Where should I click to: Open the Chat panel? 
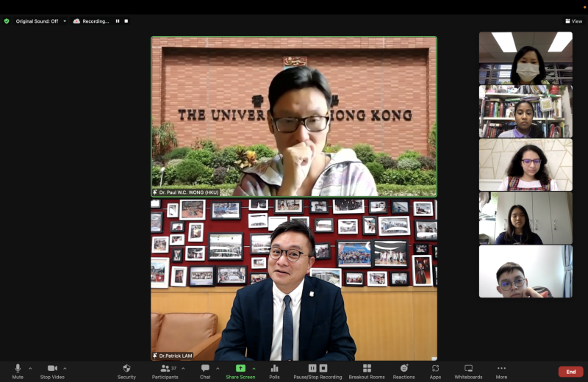[205, 371]
